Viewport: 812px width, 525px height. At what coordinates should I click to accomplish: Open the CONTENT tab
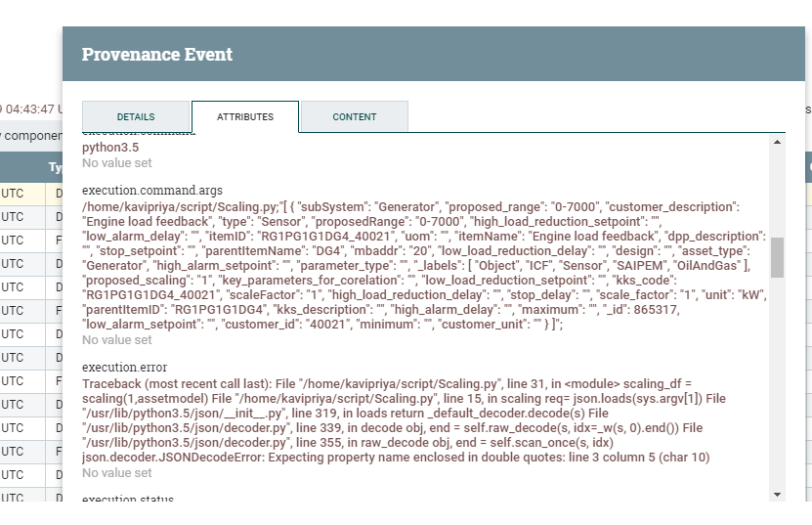click(354, 116)
